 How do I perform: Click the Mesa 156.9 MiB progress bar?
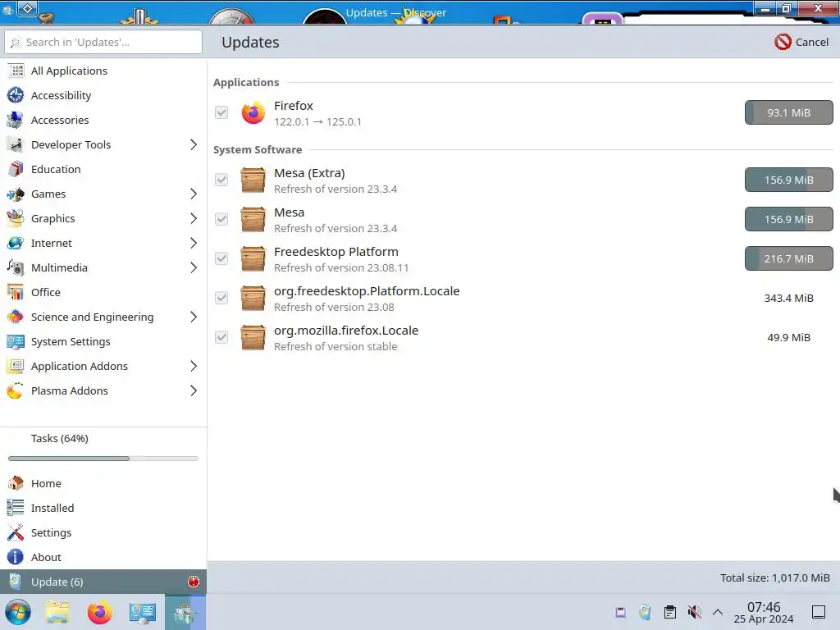pyautogui.click(x=788, y=219)
